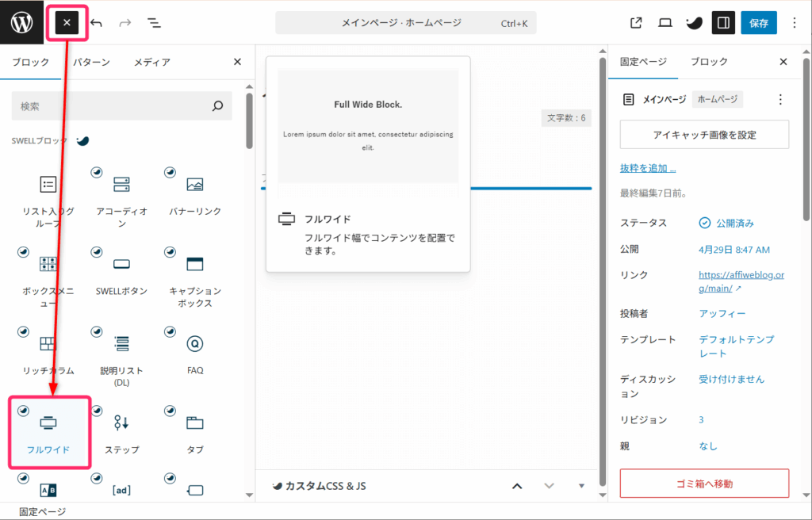Viewport: 812px width, 520px height.
Task: Set the parent page なし
Action: pyautogui.click(x=708, y=446)
